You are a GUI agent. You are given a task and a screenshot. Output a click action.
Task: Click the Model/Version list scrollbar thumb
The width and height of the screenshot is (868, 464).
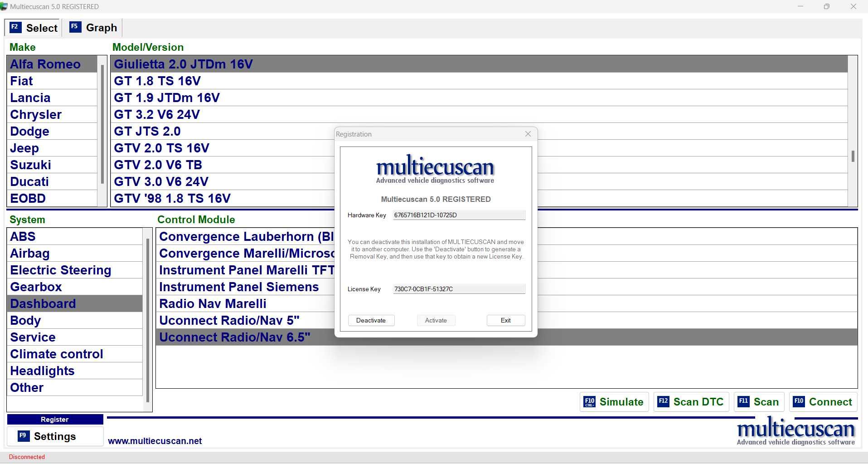click(x=853, y=156)
